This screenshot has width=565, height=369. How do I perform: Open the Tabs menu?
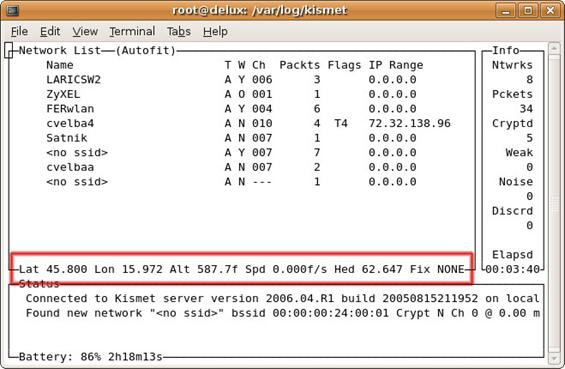click(x=179, y=32)
